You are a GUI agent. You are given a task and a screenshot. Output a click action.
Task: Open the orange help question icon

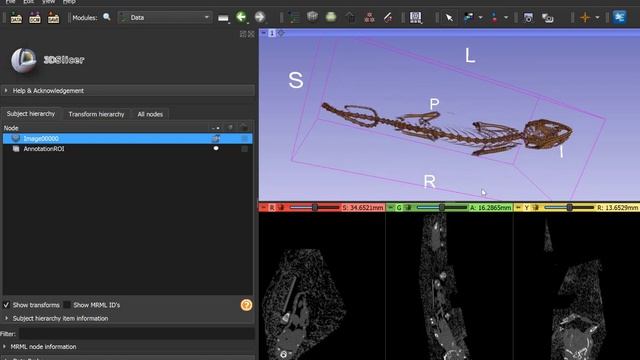click(x=246, y=305)
